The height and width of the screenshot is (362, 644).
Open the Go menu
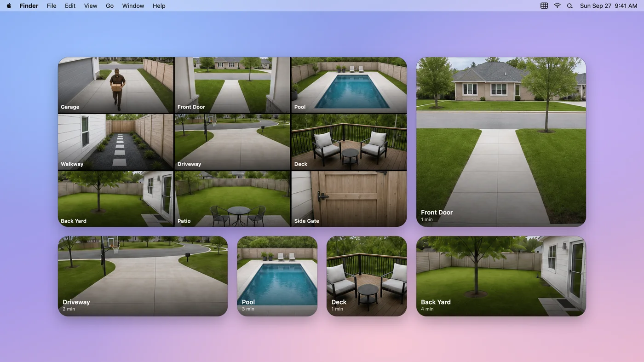[x=110, y=6]
